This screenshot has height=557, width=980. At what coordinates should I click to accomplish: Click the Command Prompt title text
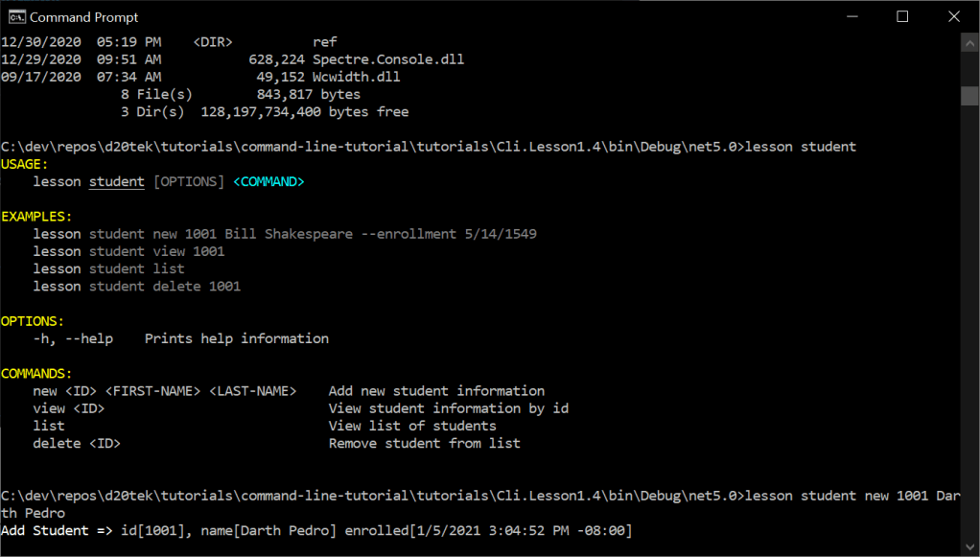tap(84, 17)
